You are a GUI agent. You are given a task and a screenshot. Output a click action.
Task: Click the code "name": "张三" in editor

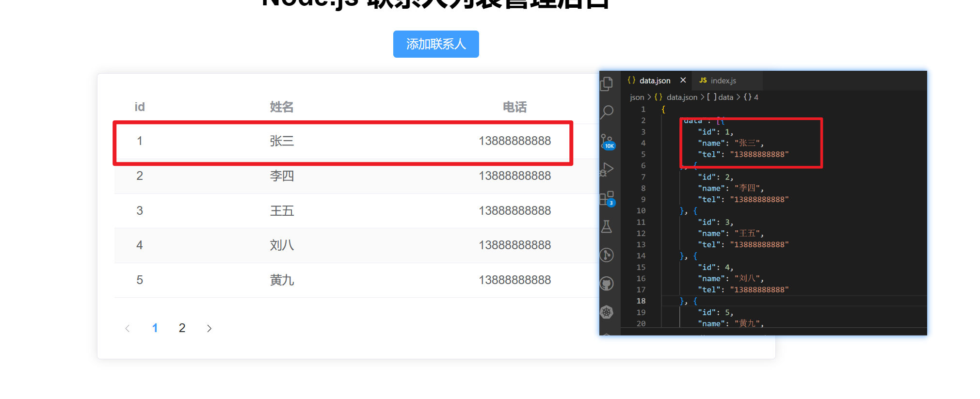730,143
